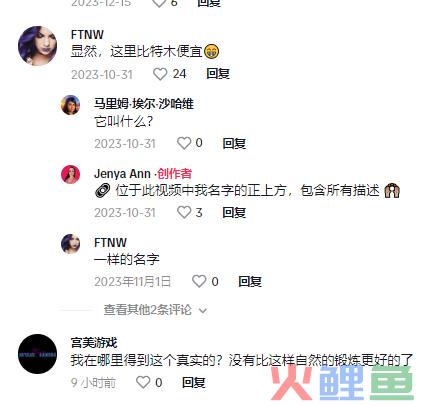Reply to FTNW's '显然，这里比特木便宜' comment

[218, 74]
